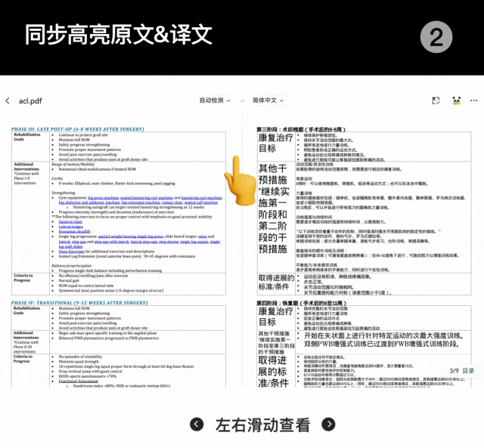Image resolution: width=484 pixels, height=448 pixels.
Task: Open the leg press machine link
Action: 104,198
